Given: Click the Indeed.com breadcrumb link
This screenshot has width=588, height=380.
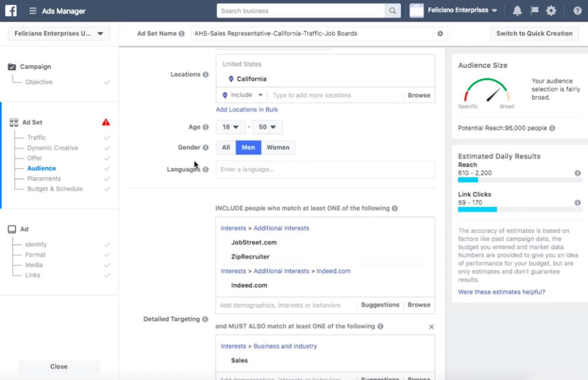Looking at the screenshot, I should [334, 271].
